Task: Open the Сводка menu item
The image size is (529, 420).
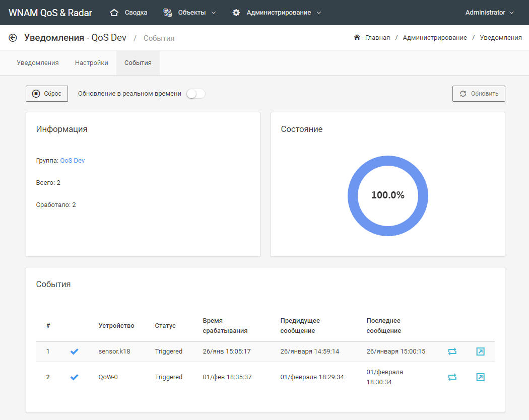Action: tap(129, 13)
